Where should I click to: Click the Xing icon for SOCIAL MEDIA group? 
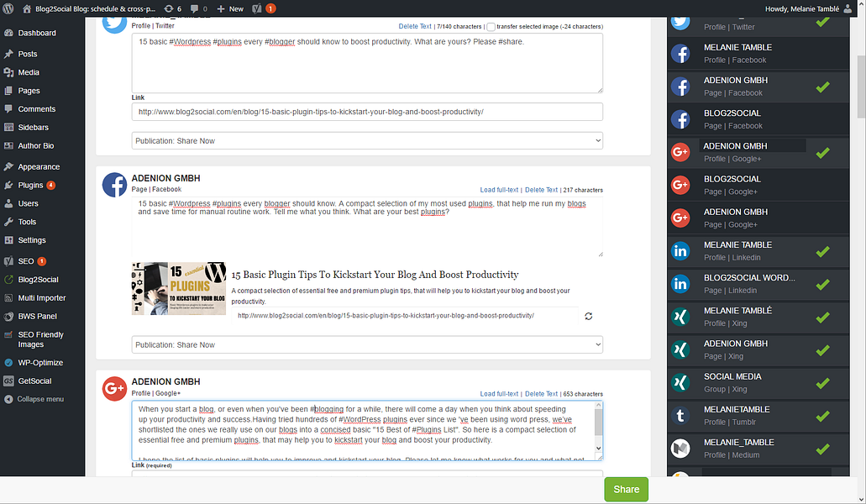tap(680, 382)
